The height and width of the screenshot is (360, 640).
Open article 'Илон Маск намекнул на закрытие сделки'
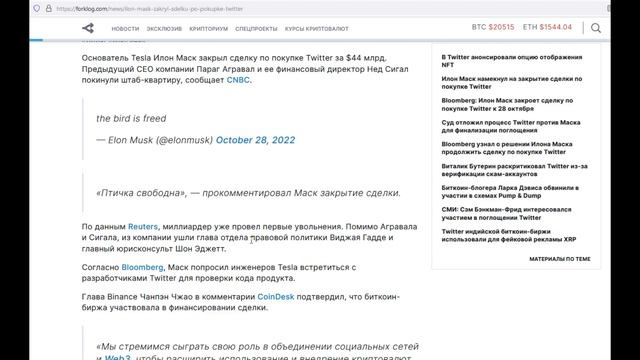click(x=512, y=82)
